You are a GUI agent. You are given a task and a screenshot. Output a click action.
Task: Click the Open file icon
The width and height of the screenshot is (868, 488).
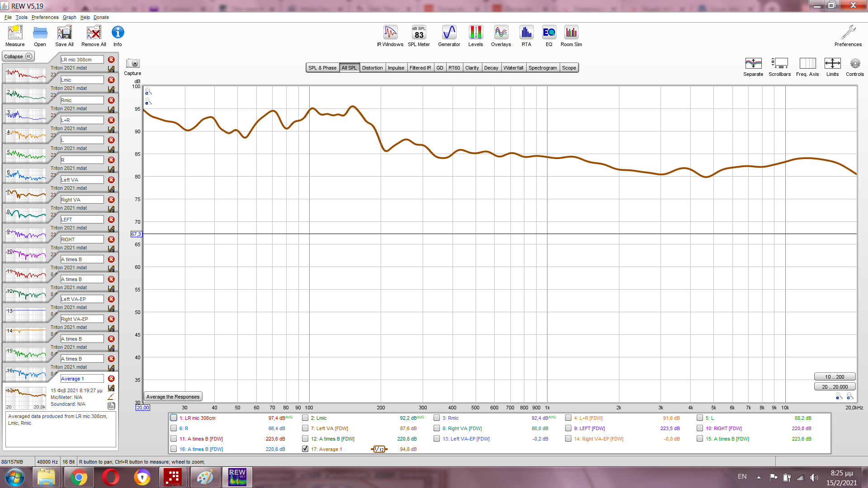click(40, 36)
